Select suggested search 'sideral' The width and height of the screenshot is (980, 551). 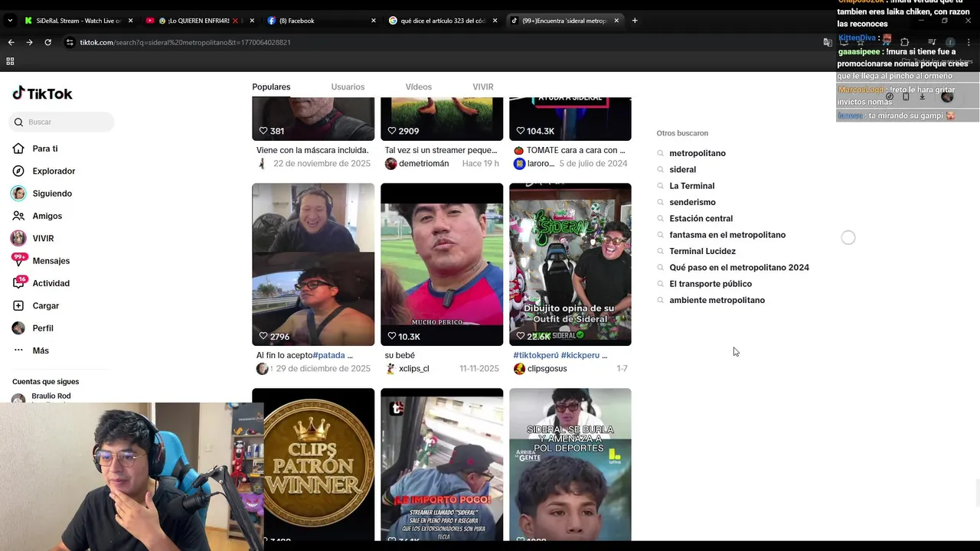click(x=682, y=169)
